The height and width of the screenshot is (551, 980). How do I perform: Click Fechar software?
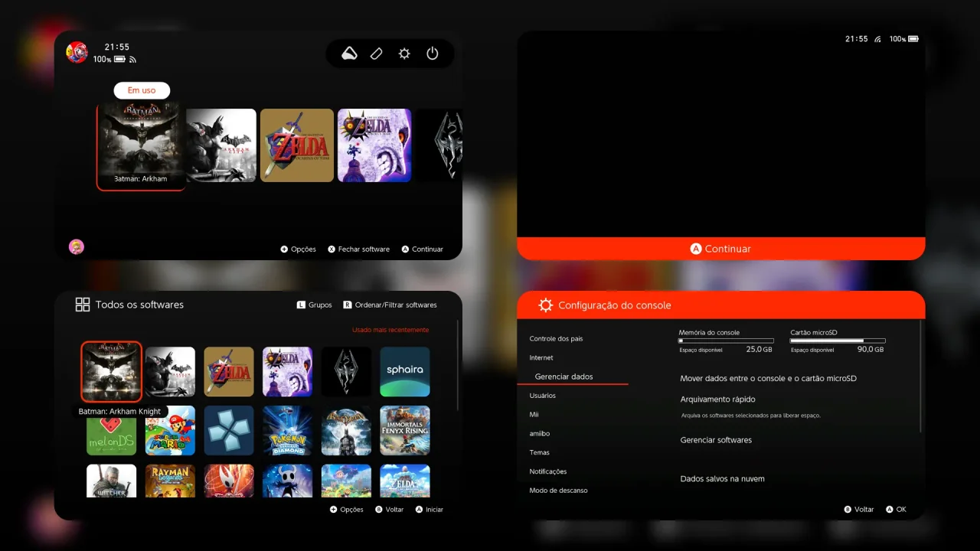(359, 249)
